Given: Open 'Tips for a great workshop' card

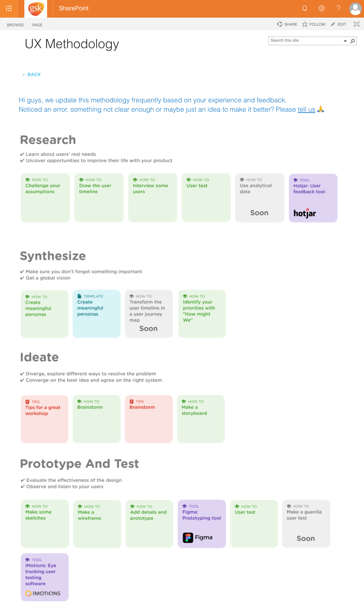Looking at the screenshot, I should pyautogui.click(x=45, y=419).
